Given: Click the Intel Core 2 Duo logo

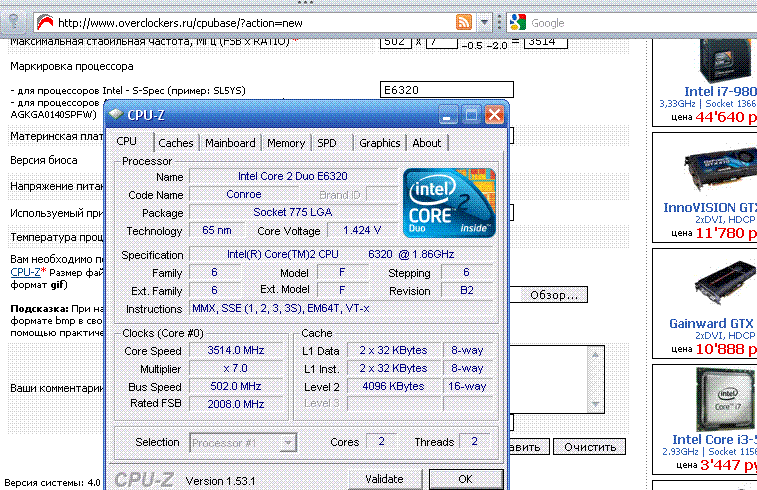Looking at the screenshot, I should click(x=449, y=203).
